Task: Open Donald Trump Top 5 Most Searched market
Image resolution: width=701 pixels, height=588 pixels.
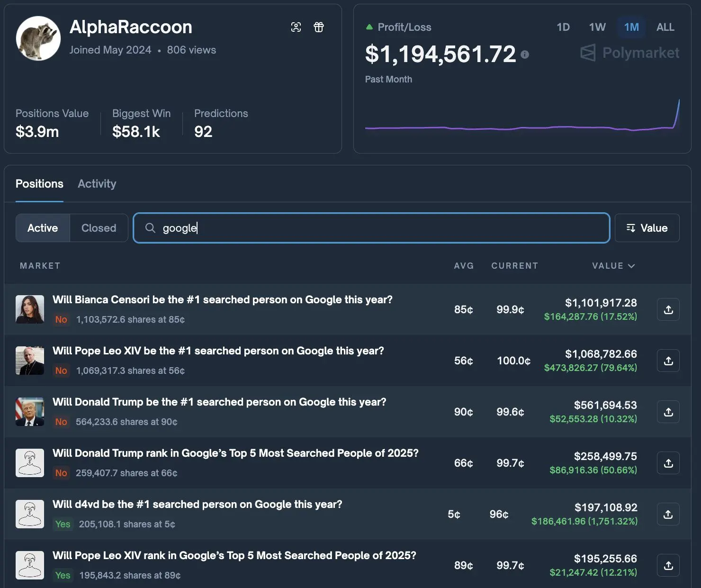Action: coord(235,453)
